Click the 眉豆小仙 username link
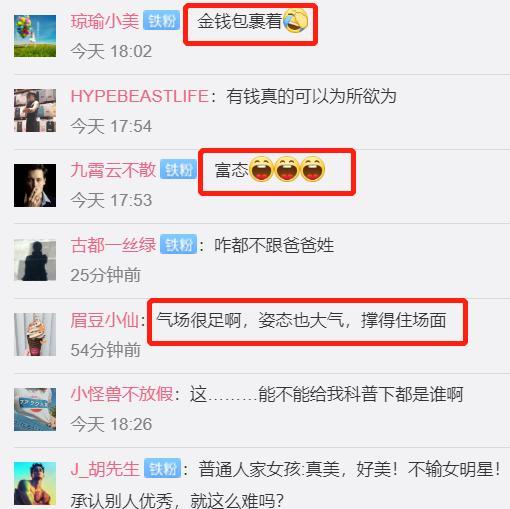 [105, 320]
